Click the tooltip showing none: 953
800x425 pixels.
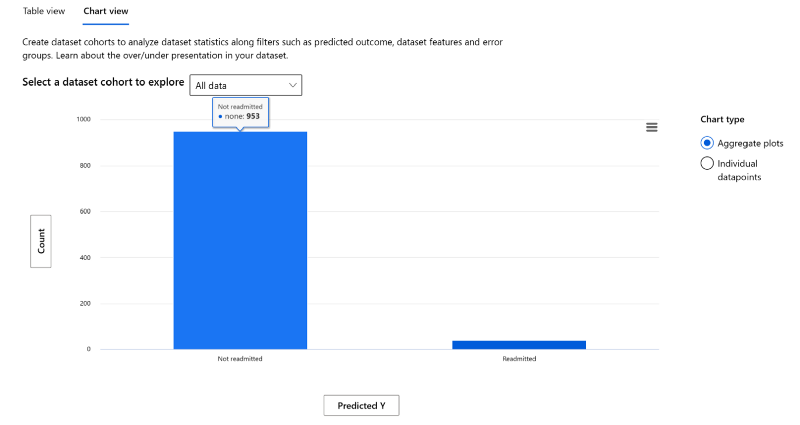[240, 112]
